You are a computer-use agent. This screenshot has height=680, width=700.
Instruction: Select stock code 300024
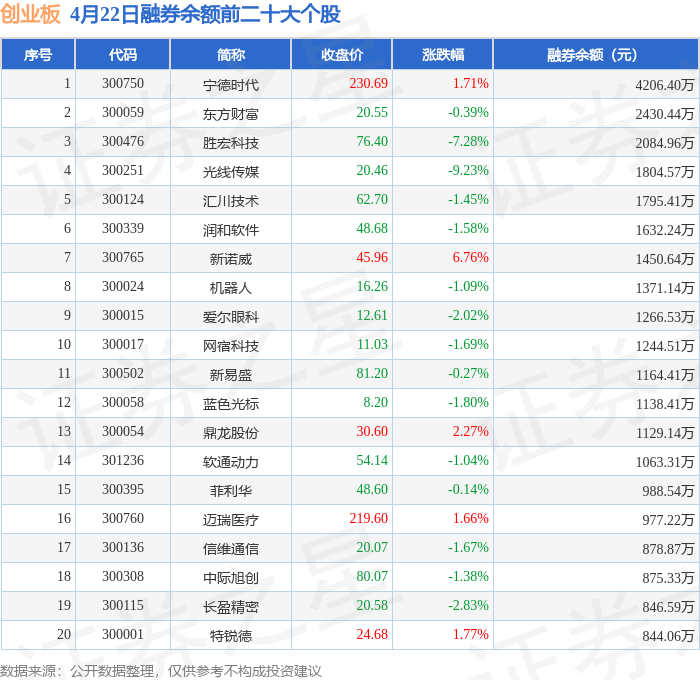coord(123,286)
